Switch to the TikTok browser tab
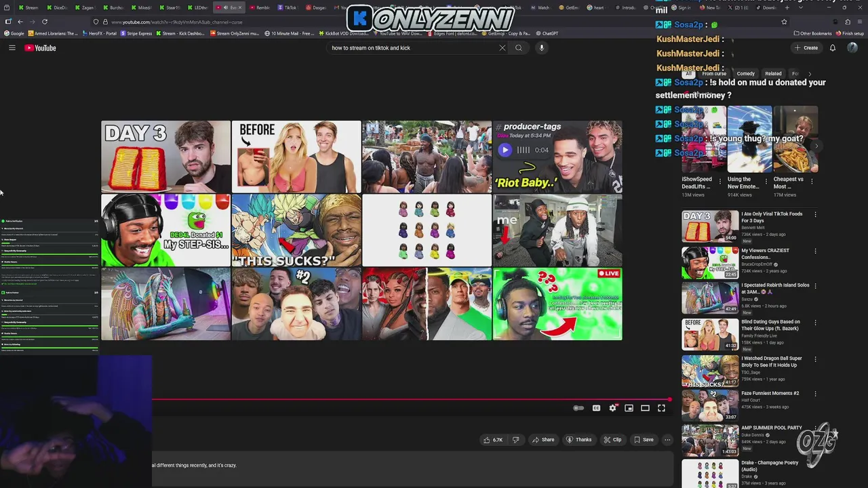The width and height of the screenshot is (868, 488). pyautogui.click(x=288, y=7)
